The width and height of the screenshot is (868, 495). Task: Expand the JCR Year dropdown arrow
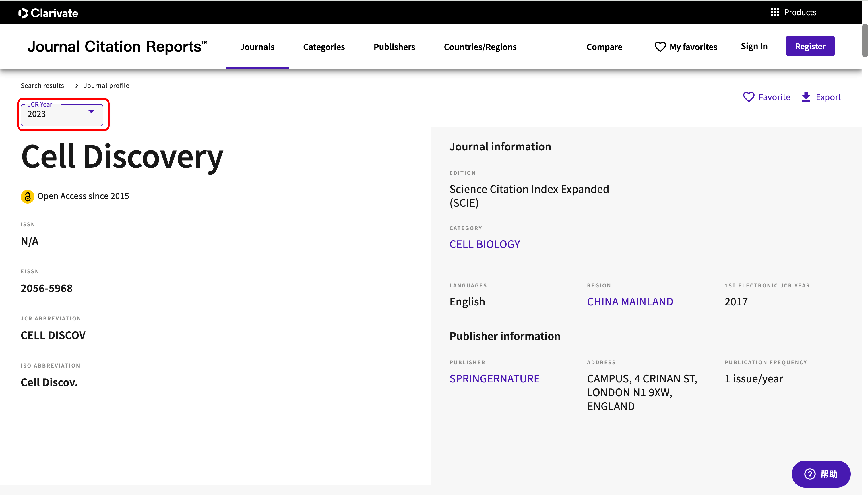[91, 111]
